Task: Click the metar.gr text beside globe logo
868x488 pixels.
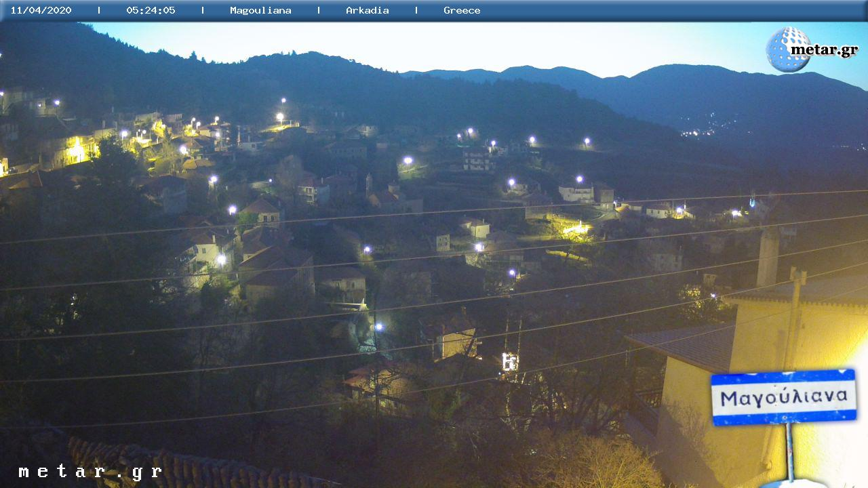Action: (824, 50)
